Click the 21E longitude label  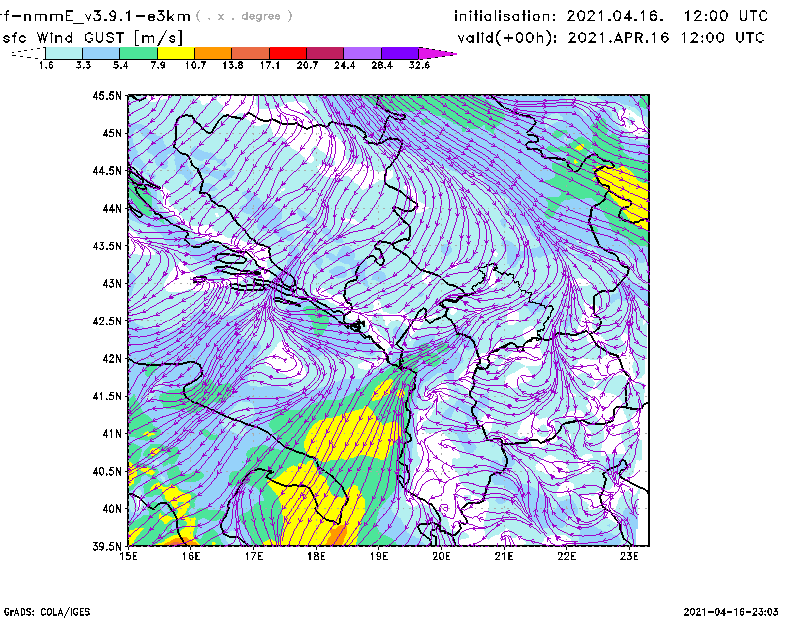504,556
